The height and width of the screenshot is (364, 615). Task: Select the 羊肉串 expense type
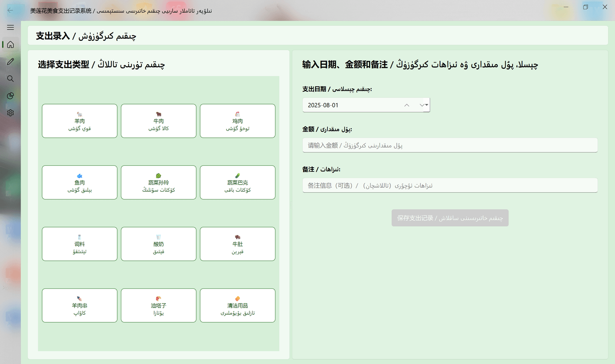tap(80, 306)
